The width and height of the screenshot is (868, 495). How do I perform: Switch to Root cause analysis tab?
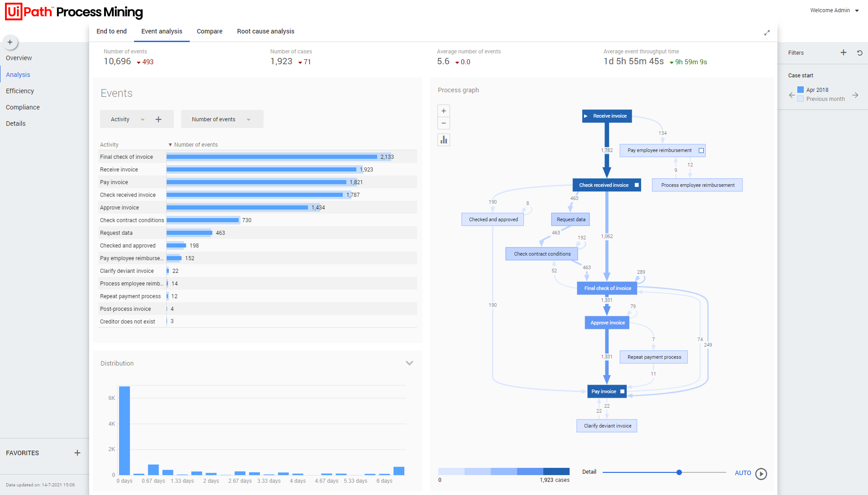(265, 31)
